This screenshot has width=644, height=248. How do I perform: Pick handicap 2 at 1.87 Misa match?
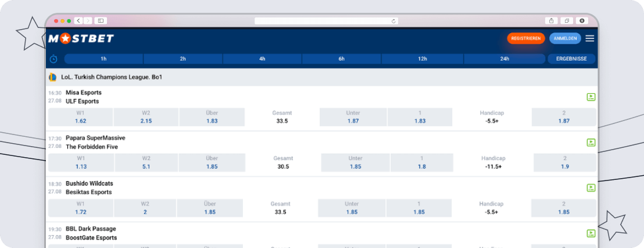pos(564,117)
